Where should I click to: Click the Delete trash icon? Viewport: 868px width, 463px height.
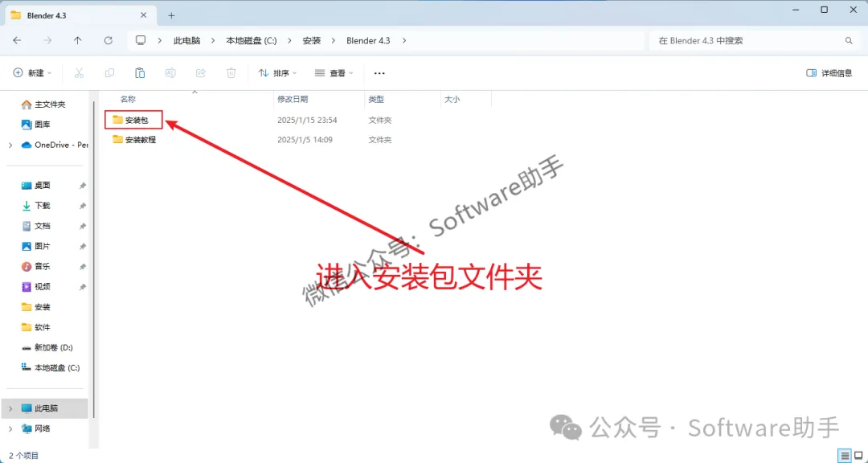click(x=231, y=73)
